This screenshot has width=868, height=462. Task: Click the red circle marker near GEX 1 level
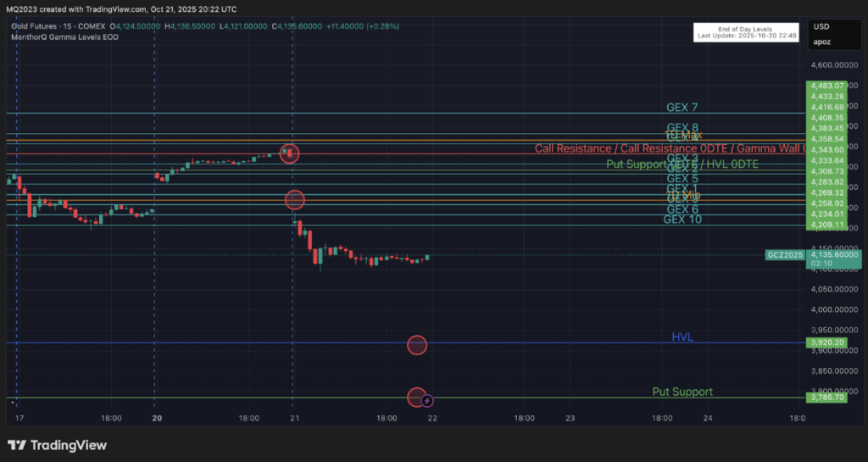coord(294,200)
